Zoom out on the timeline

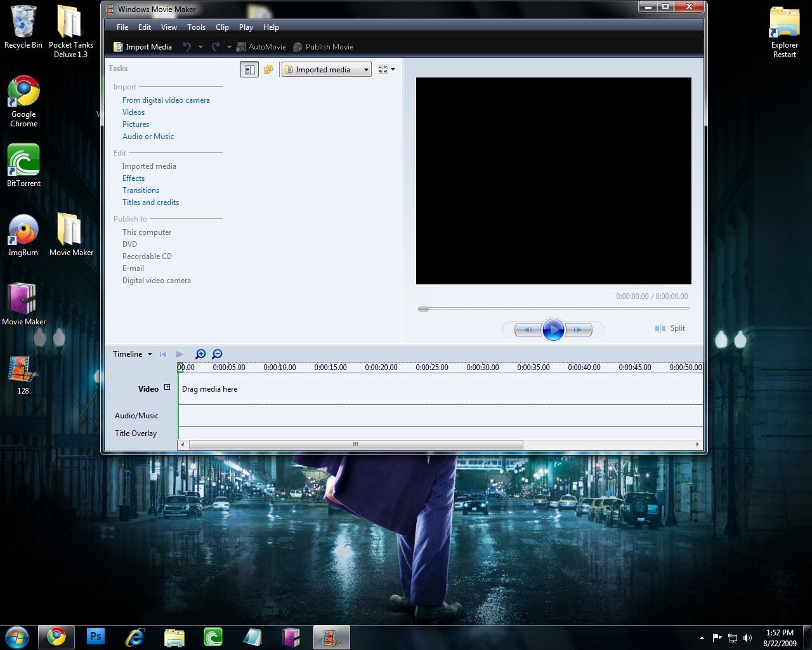[x=217, y=354]
